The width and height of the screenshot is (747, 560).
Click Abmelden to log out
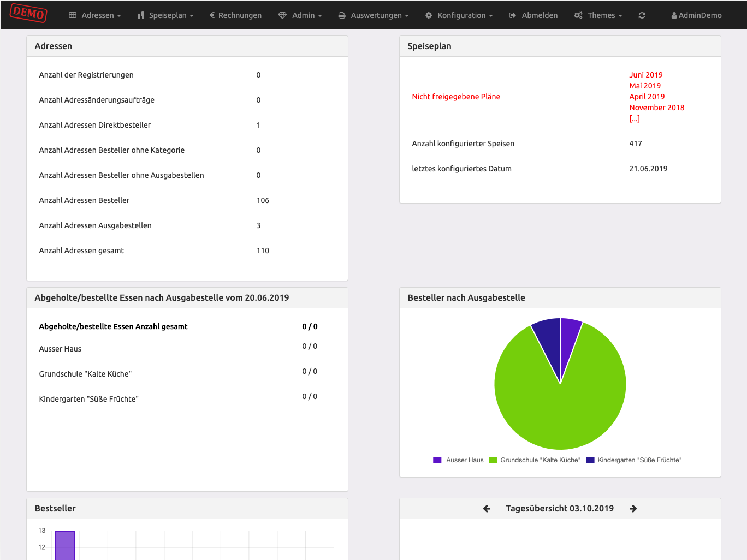coord(533,15)
